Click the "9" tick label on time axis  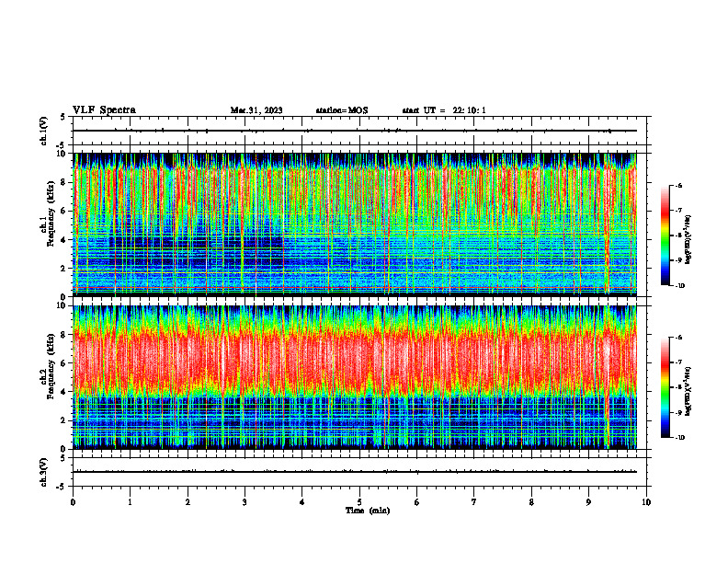[588, 502]
